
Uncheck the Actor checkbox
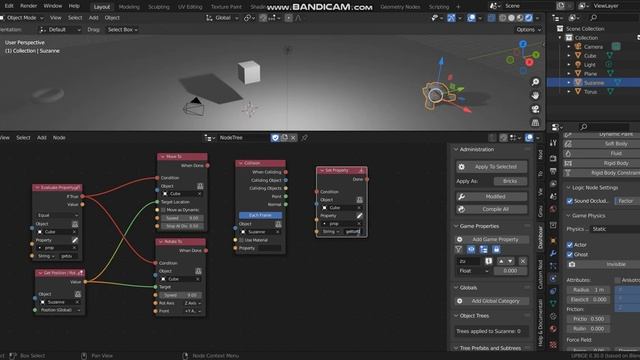point(569,244)
